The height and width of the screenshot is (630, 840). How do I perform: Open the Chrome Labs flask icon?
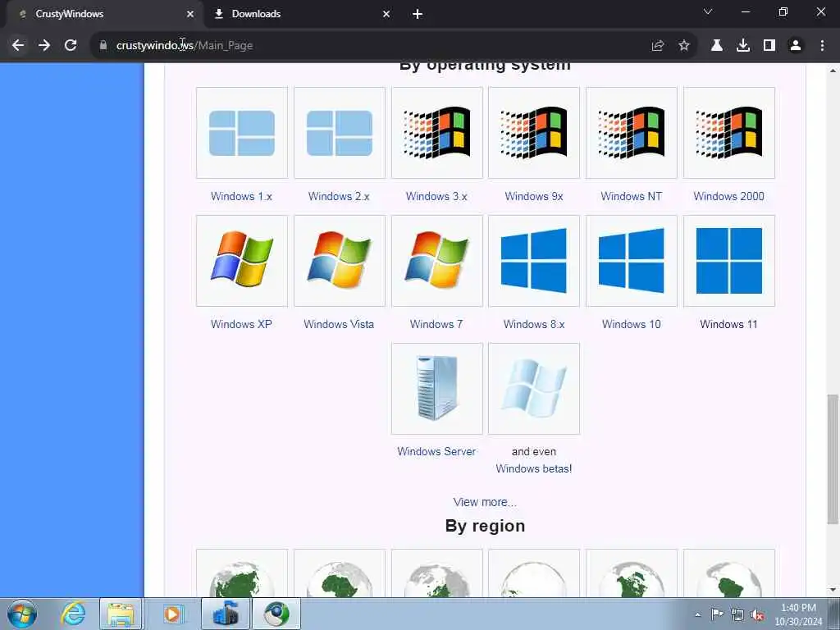(717, 46)
